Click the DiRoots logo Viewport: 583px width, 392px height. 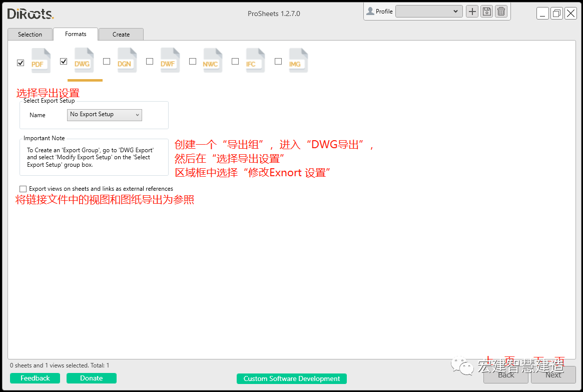click(31, 14)
